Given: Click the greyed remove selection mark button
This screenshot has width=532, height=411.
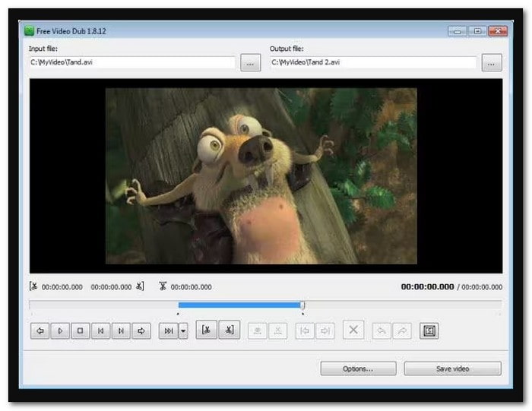Looking at the screenshot, I should (x=278, y=330).
